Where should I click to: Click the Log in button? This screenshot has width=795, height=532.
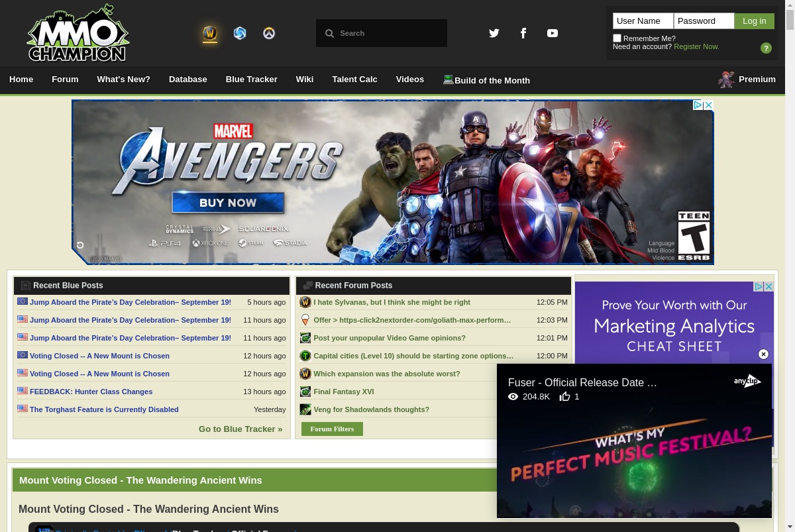755,21
